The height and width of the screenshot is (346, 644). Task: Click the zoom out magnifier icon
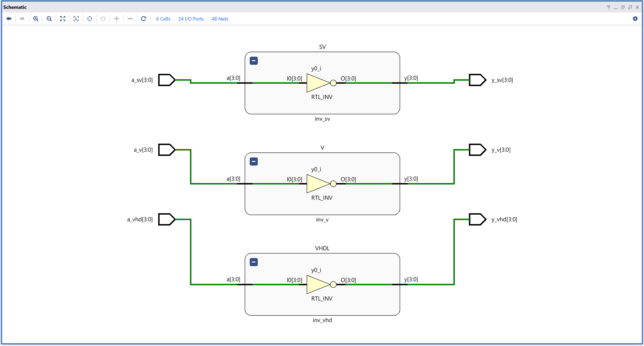coord(49,19)
